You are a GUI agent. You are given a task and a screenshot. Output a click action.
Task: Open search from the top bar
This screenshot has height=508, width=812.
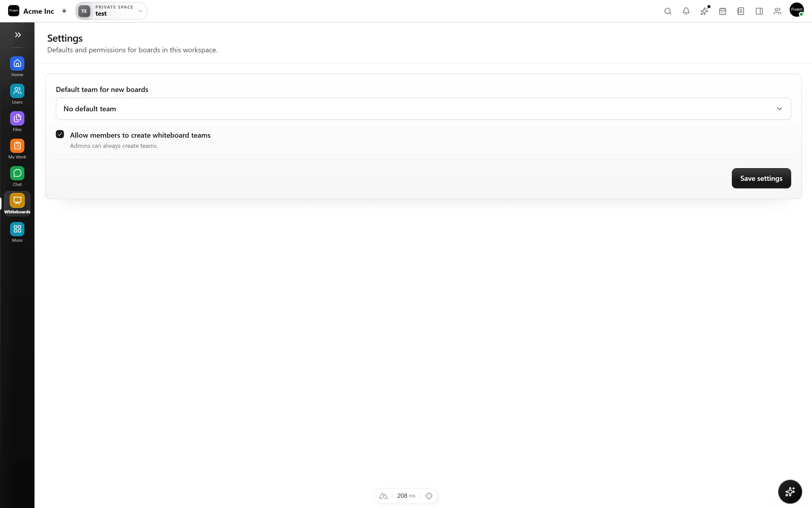(668, 11)
